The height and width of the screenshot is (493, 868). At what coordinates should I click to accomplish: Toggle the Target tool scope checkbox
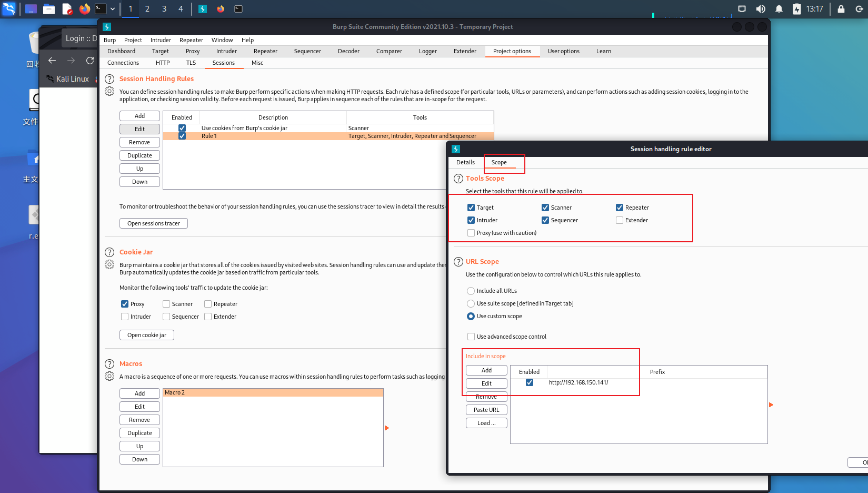click(471, 208)
